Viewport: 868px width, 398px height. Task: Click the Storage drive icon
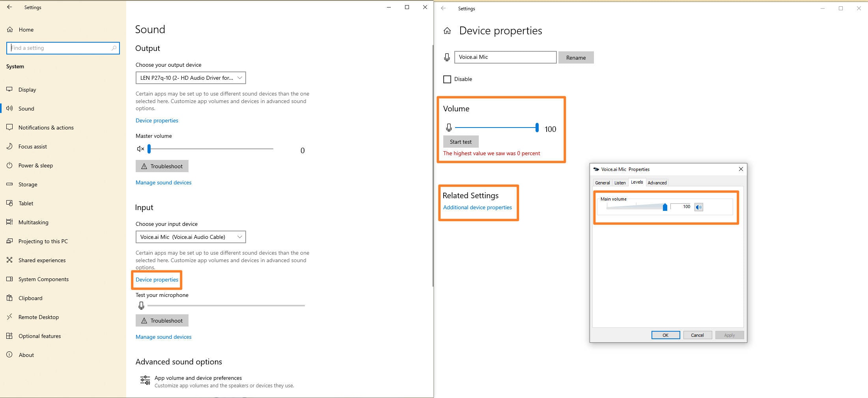click(10, 184)
